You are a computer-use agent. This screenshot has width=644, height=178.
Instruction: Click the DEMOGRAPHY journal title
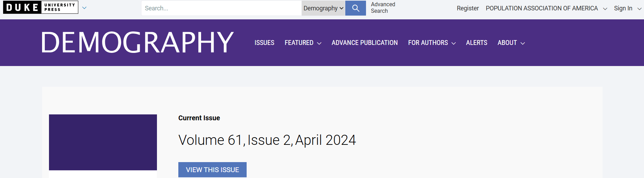[137, 42]
